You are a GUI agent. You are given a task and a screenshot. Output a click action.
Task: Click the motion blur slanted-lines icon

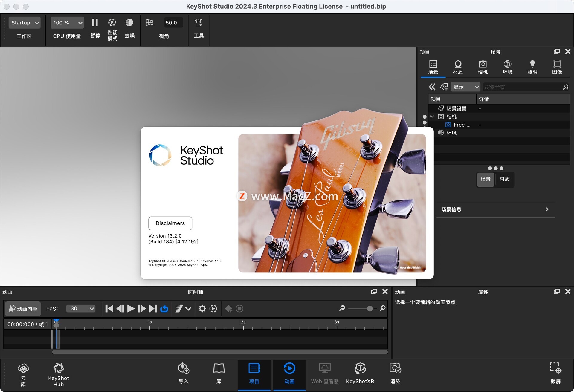click(179, 309)
